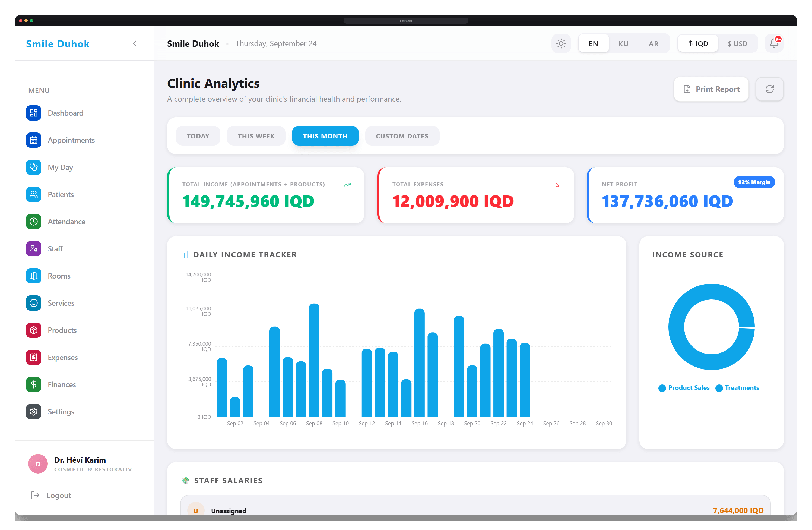Click the user avatar with letter D
The width and height of the screenshot is (812, 530).
click(38, 464)
